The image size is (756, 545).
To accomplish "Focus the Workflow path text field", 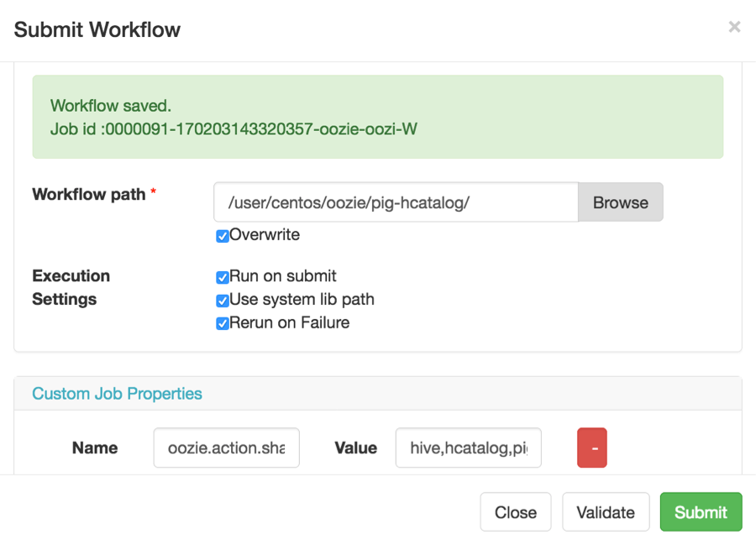I will 396,202.
